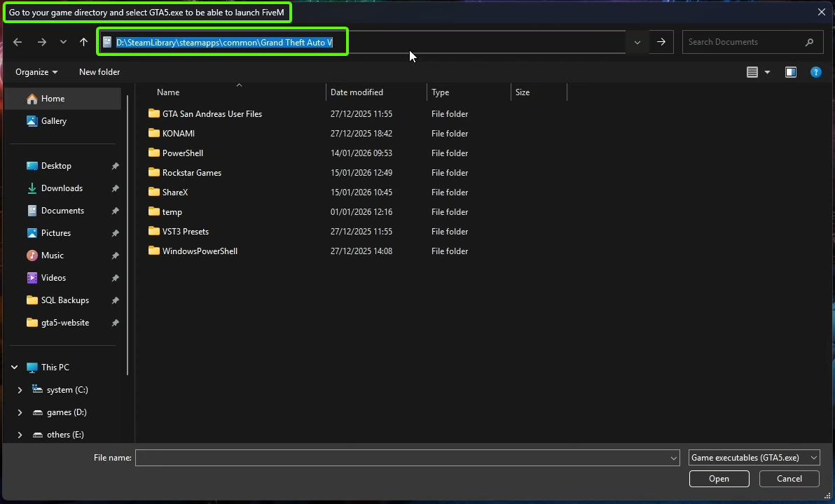Click the pin icon beside Music
This screenshot has width=835, height=504.
pos(115,255)
